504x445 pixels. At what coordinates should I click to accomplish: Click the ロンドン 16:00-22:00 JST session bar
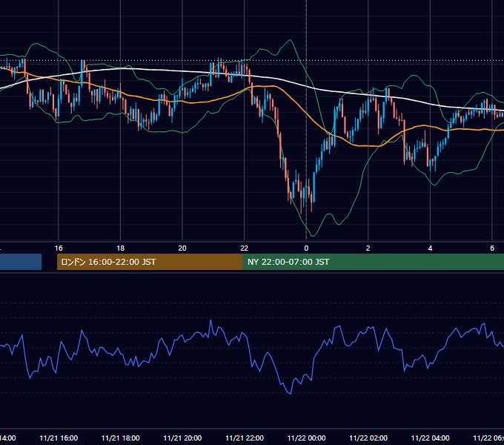(x=150, y=262)
